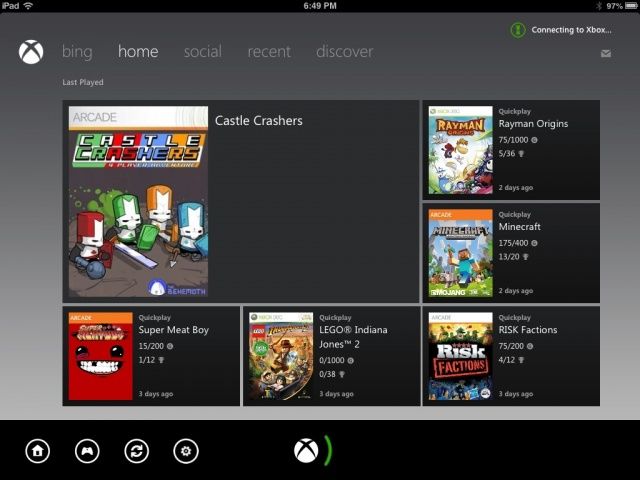This screenshot has width=640, height=480.
Task: Open the Super Meat Boy tile
Action: click(x=151, y=356)
